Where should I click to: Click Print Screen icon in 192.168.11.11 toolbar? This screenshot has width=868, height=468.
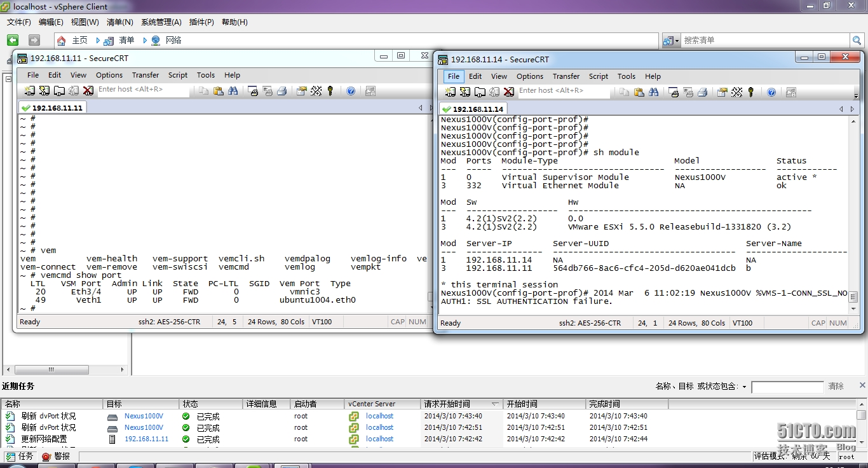click(x=253, y=91)
